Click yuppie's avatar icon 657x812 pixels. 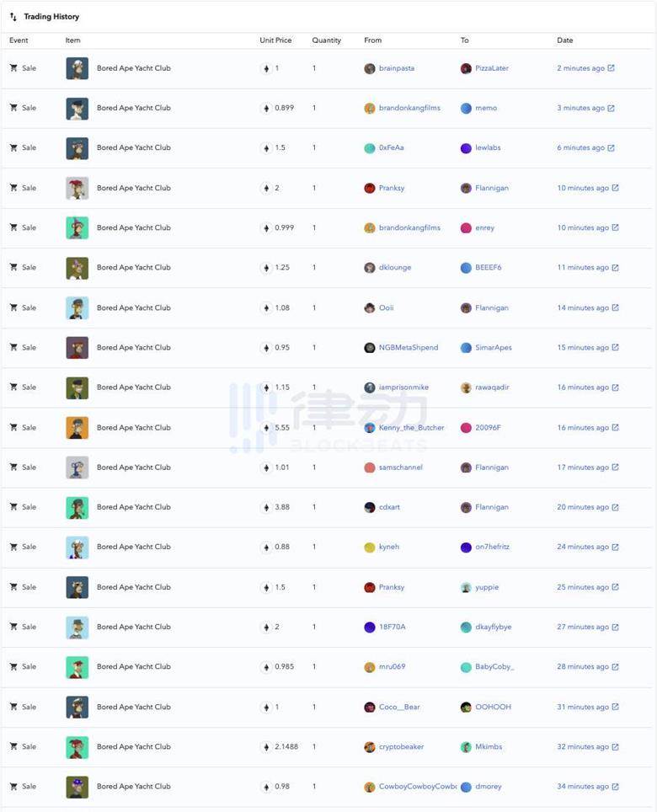pyautogui.click(x=466, y=587)
